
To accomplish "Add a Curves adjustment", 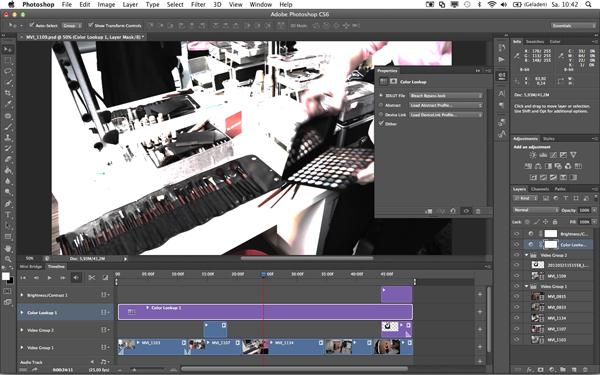I will [553, 155].
